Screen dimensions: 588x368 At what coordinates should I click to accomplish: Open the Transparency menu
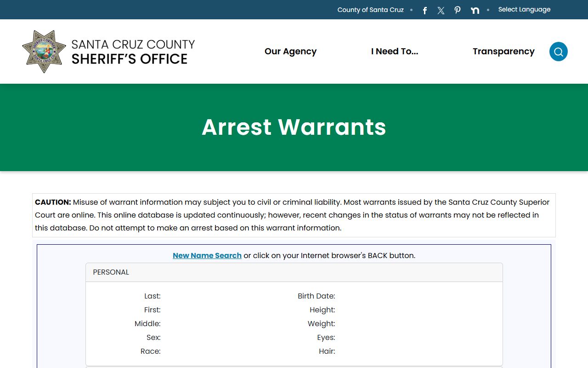tap(503, 52)
